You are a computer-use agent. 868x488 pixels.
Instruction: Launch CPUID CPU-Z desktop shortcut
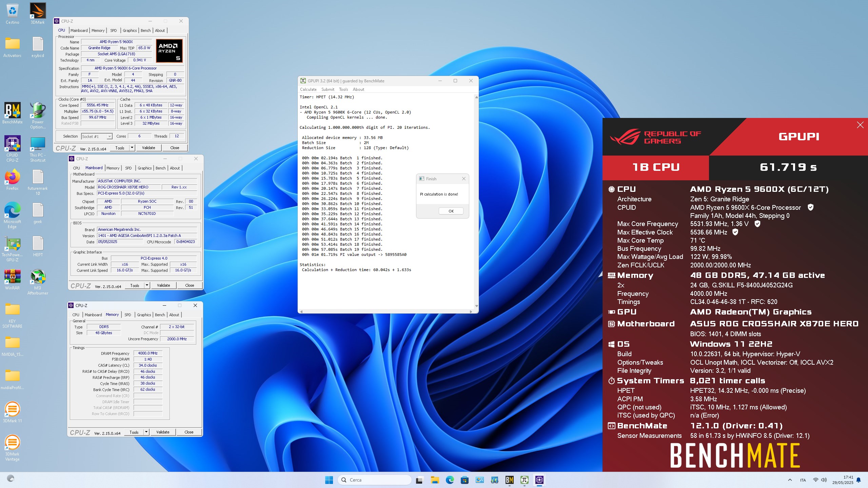[12, 149]
